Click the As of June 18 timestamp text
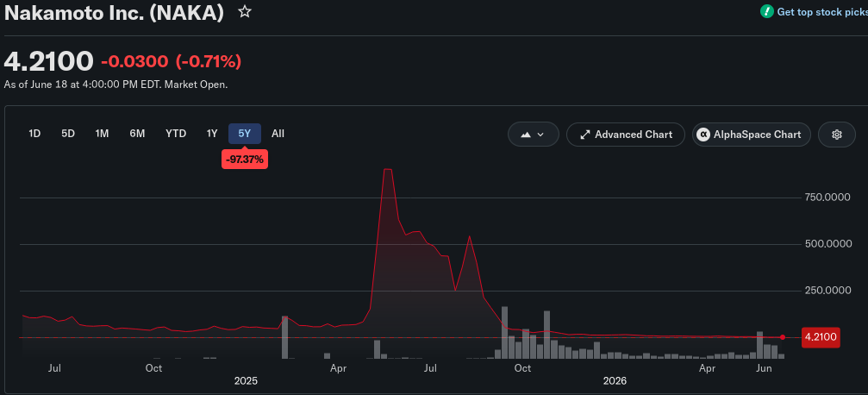This screenshot has width=868, height=395. tap(116, 85)
